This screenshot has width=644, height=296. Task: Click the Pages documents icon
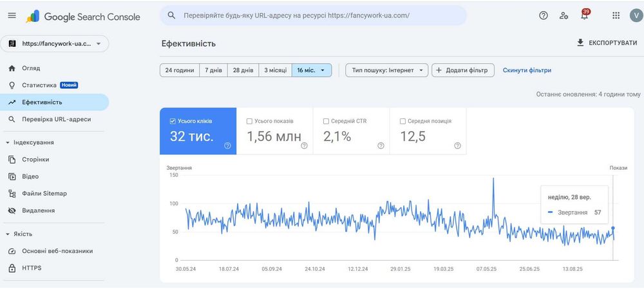12,160
